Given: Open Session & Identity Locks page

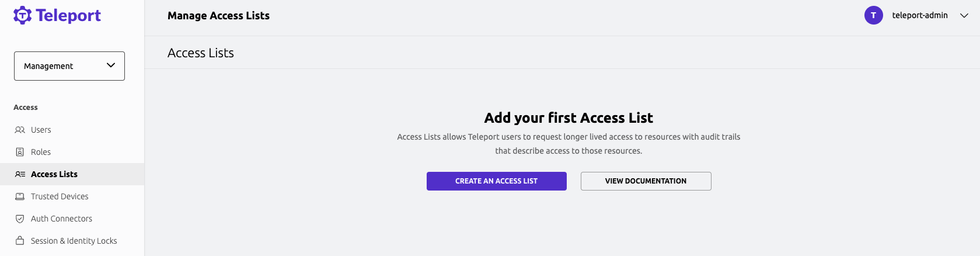Looking at the screenshot, I should (x=74, y=241).
